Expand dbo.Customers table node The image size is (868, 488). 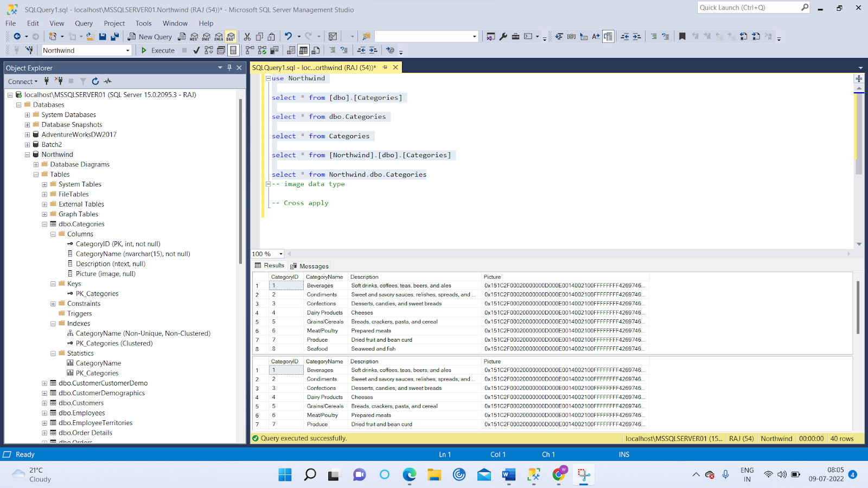coord(44,403)
